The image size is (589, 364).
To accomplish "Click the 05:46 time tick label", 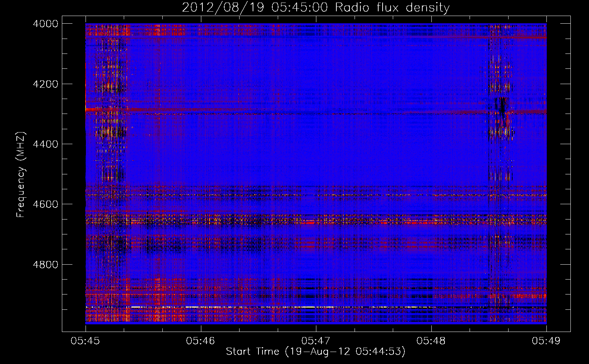I will click(201, 341).
